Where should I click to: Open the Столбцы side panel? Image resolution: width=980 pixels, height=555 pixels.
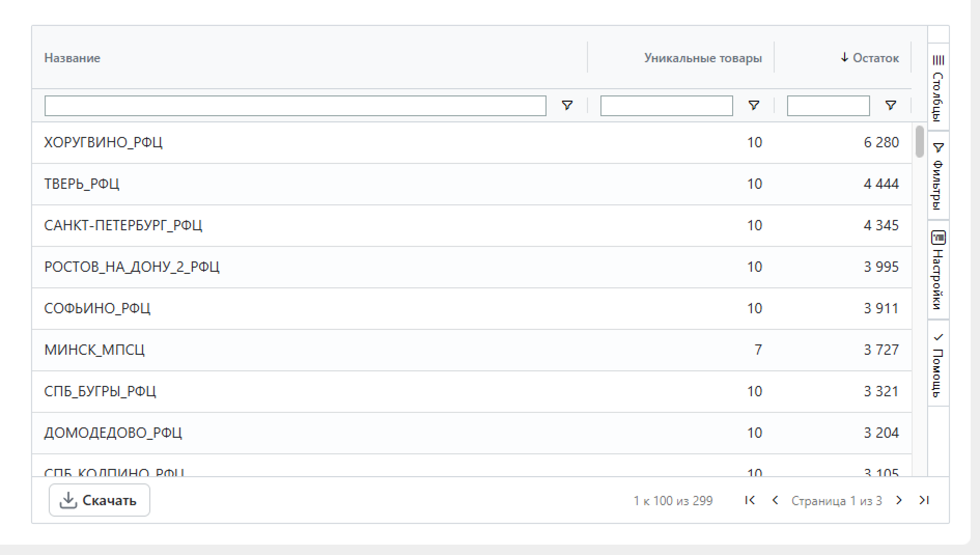point(938,87)
